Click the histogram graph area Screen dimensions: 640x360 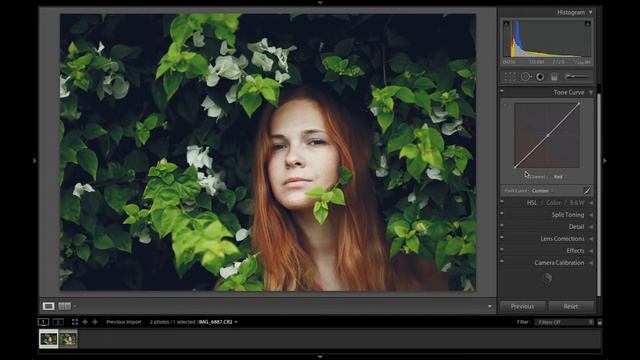coord(547,39)
